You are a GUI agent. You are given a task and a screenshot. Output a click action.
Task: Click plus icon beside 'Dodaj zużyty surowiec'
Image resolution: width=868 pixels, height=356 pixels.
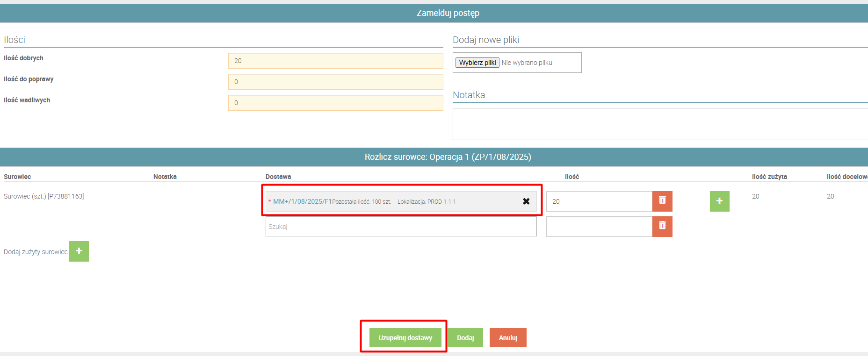point(79,251)
